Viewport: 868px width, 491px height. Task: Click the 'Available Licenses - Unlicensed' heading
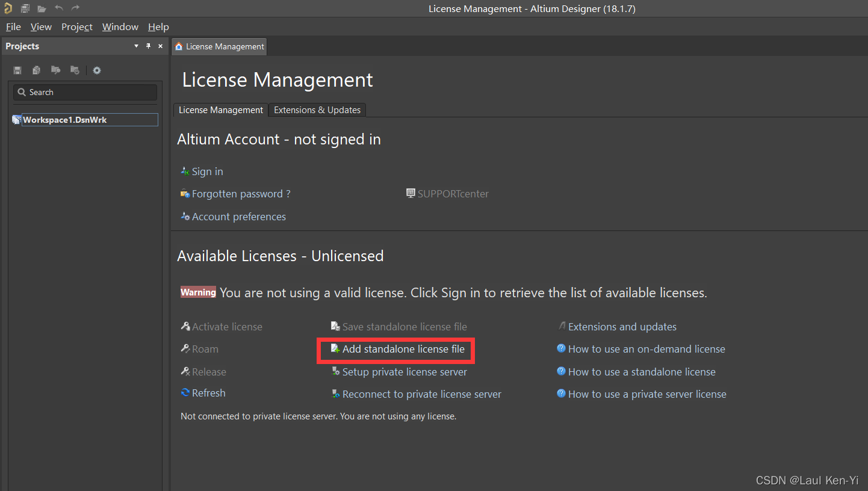tap(281, 256)
